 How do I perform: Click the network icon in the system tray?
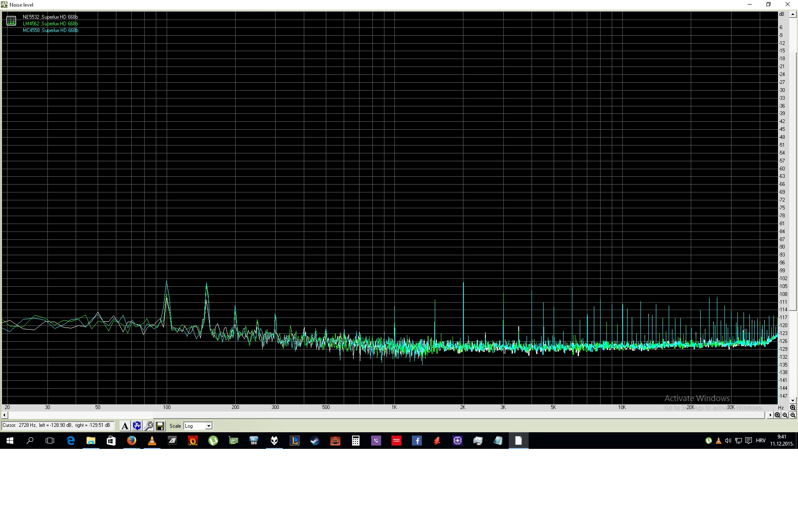click(x=739, y=441)
